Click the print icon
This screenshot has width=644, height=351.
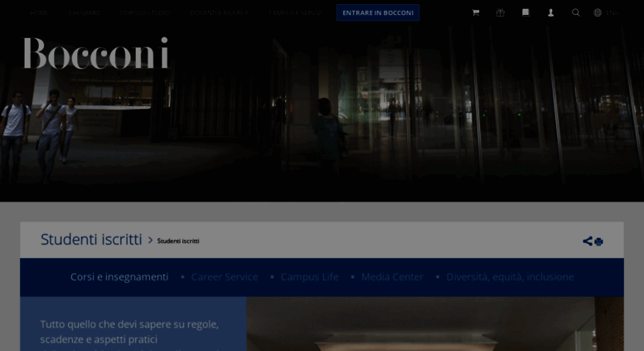(x=598, y=241)
